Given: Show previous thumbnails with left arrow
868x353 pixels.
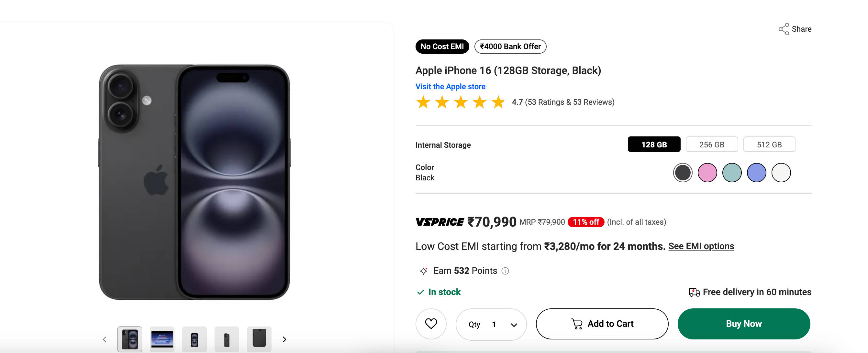Looking at the screenshot, I should pyautogui.click(x=105, y=339).
